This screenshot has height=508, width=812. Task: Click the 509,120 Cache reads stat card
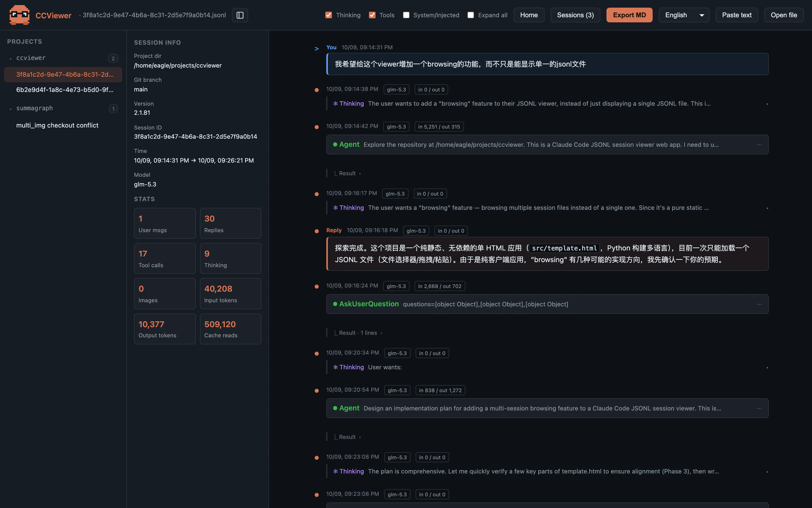tap(230, 329)
